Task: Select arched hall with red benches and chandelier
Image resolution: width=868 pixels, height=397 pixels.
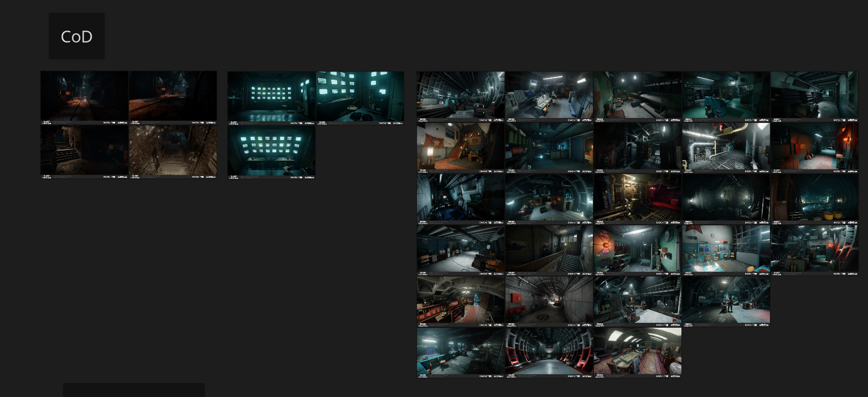Action: [461, 302]
